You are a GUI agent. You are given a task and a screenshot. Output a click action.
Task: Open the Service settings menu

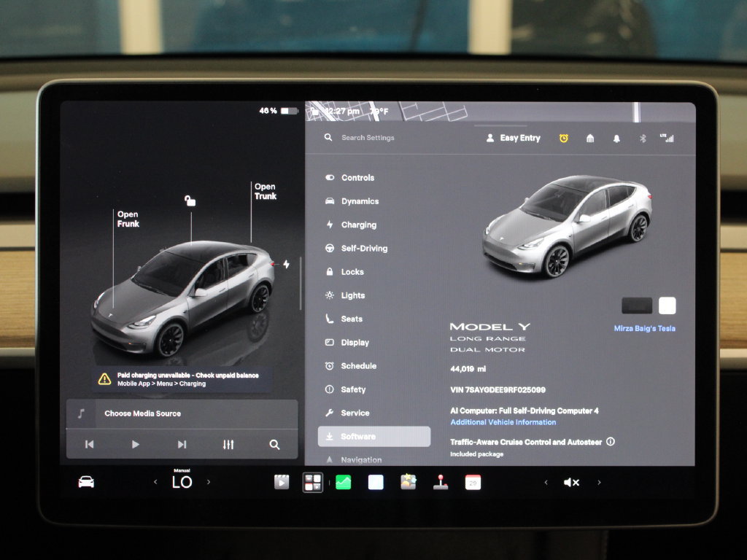[x=347, y=413]
